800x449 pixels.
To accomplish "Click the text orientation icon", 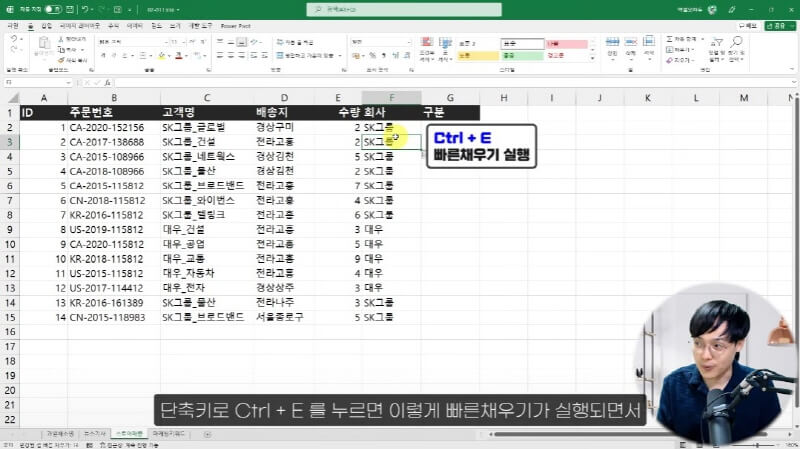I will pos(255,42).
